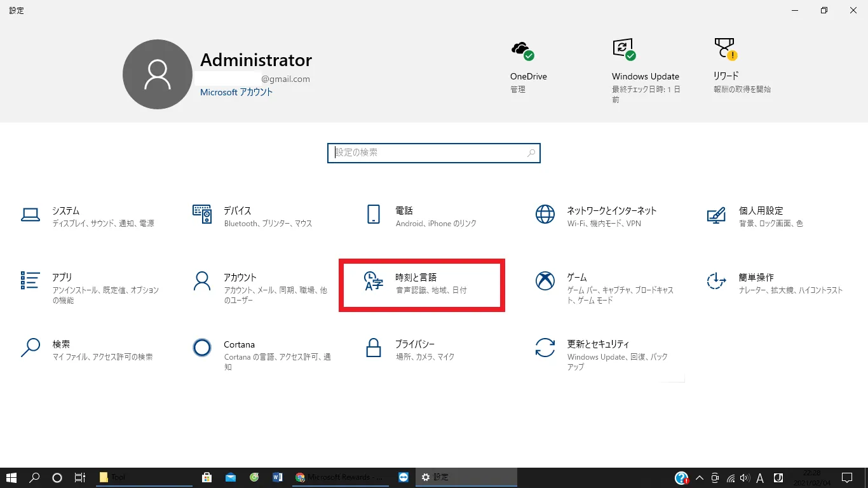Viewport: 868px width, 488px height.
Task: Open the Mail app on taskbar
Action: pyautogui.click(x=231, y=478)
